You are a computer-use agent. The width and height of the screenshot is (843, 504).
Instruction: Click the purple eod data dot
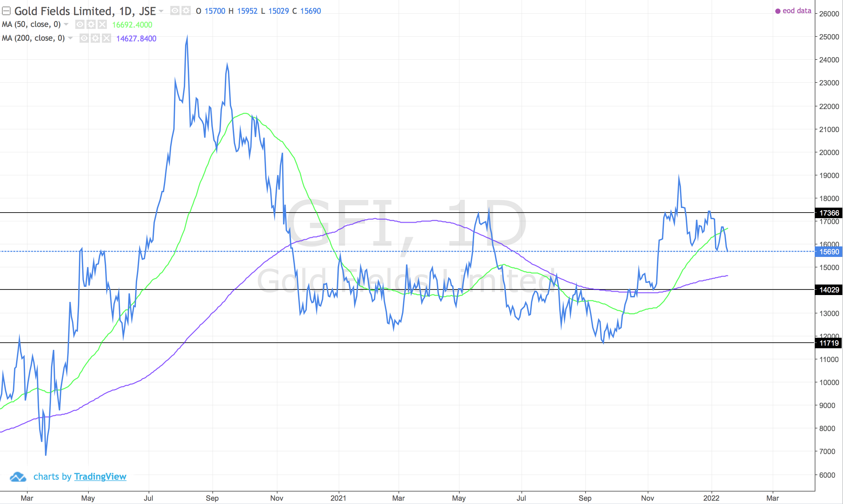coord(778,11)
